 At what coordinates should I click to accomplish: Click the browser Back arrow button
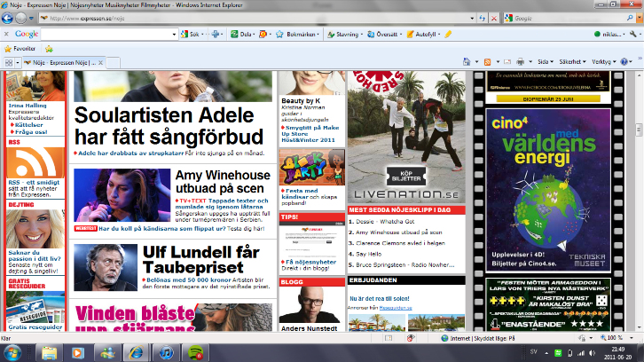coord(7,18)
